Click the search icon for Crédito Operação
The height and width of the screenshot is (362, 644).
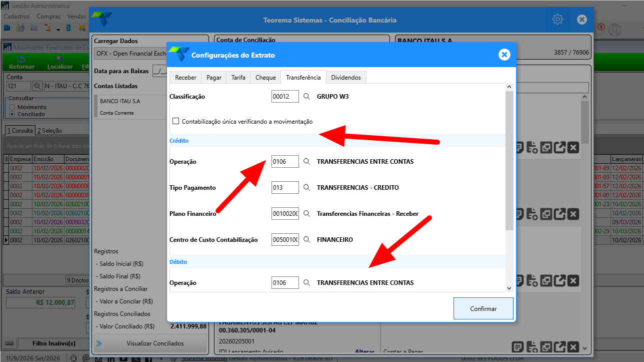pos(307,162)
